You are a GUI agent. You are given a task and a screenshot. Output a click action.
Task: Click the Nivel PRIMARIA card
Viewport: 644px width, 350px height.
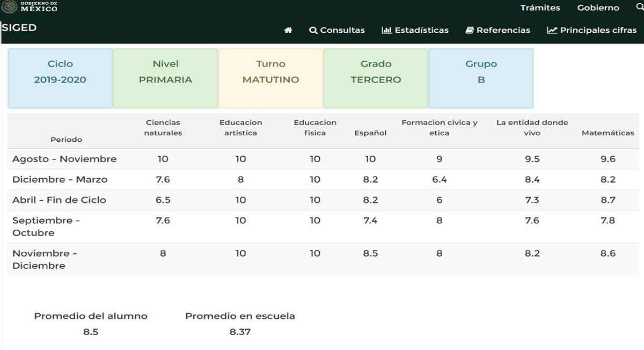tap(165, 77)
